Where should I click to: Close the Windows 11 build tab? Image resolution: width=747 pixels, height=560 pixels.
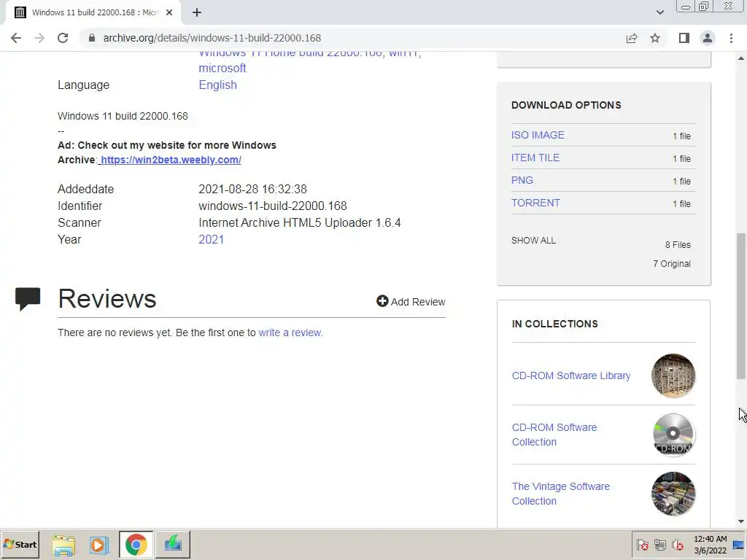click(x=169, y=12)
